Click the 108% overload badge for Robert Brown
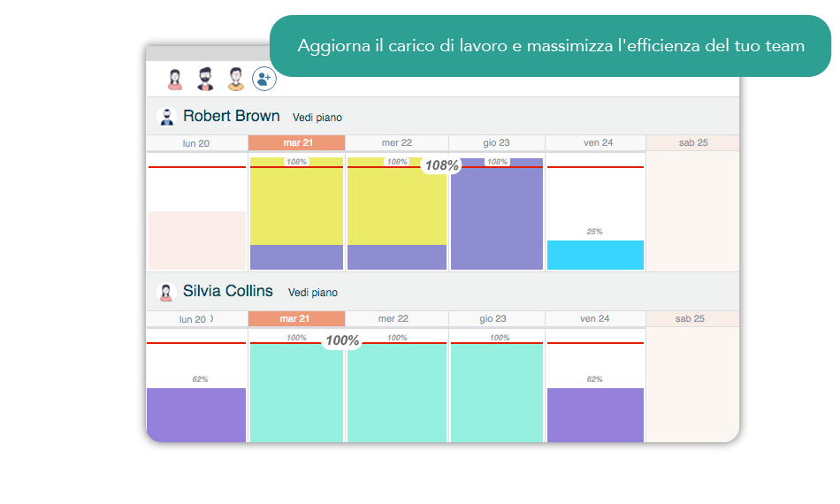The image size is (840, 504). tap(441, 165)
